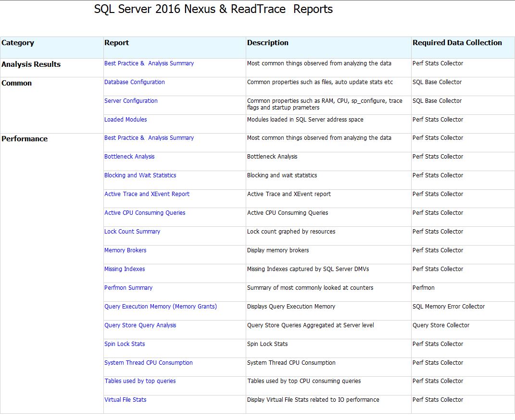Open Best Practice & Analysis Summary under Analysis Results
Viewport: 515px width, 420px height.
tap(149, 63)
